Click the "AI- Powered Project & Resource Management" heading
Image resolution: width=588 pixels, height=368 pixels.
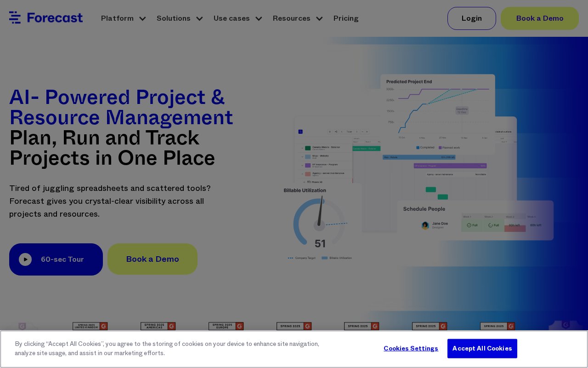coord(121,107)
